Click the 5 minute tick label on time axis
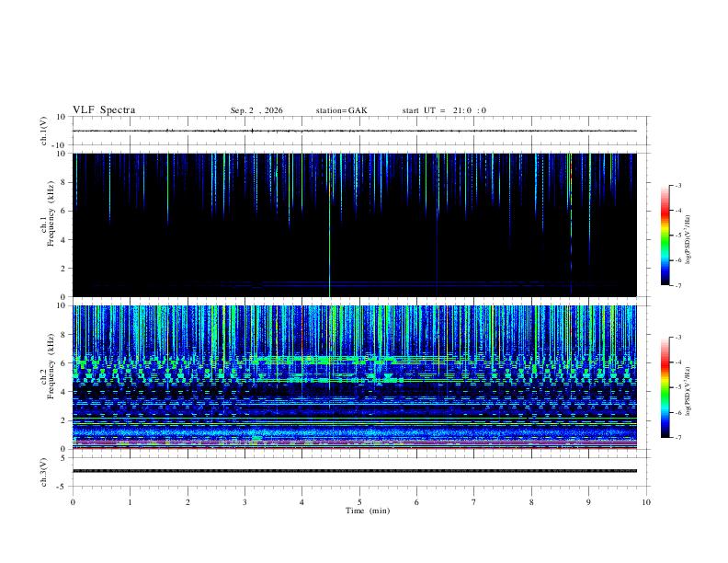Viewport: 728px width, 563px height. coord(359,502)
